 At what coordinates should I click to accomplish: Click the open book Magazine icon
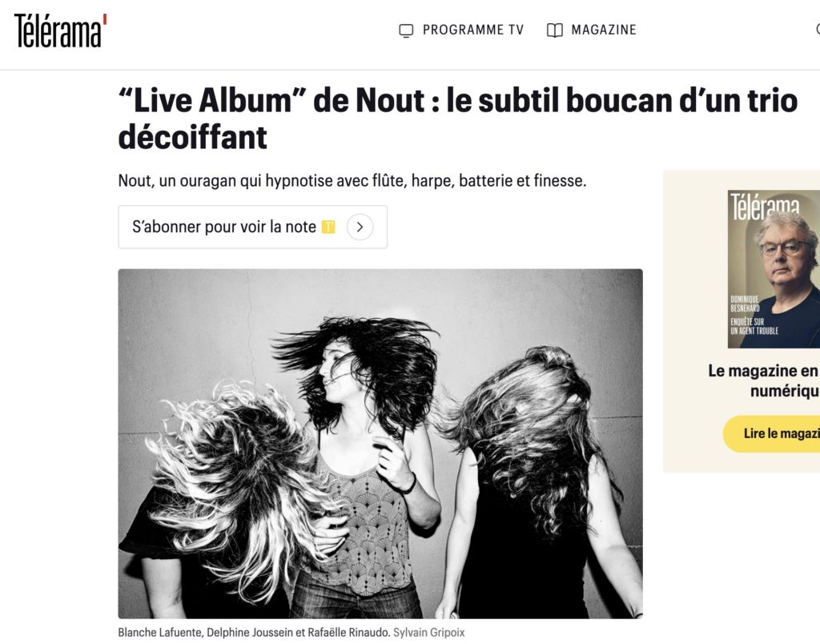click(x=554, y=30)
